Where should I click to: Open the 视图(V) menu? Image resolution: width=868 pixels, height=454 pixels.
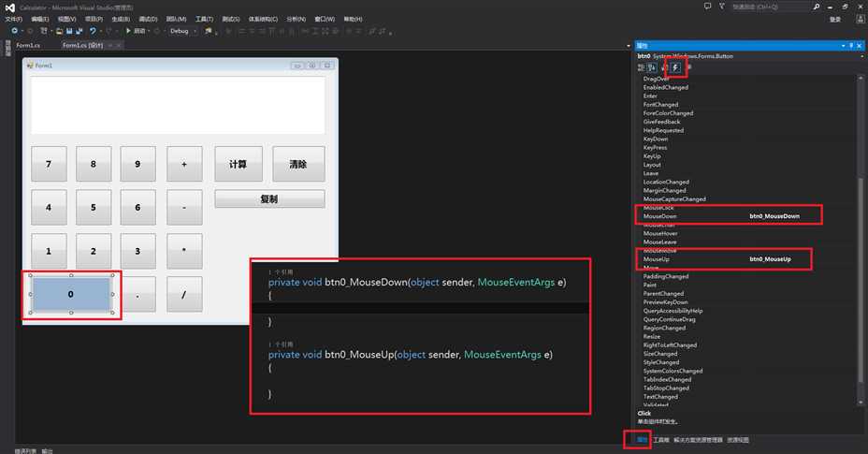(67, 19)
